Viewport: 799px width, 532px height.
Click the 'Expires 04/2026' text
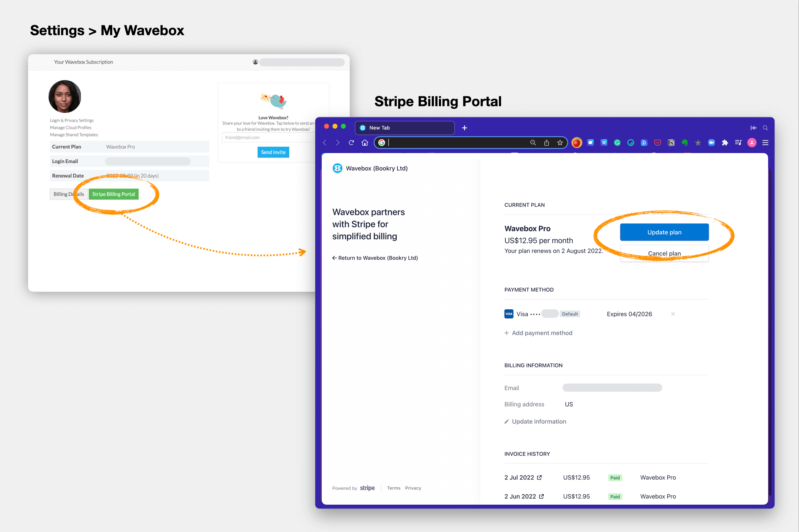point(630,314)
